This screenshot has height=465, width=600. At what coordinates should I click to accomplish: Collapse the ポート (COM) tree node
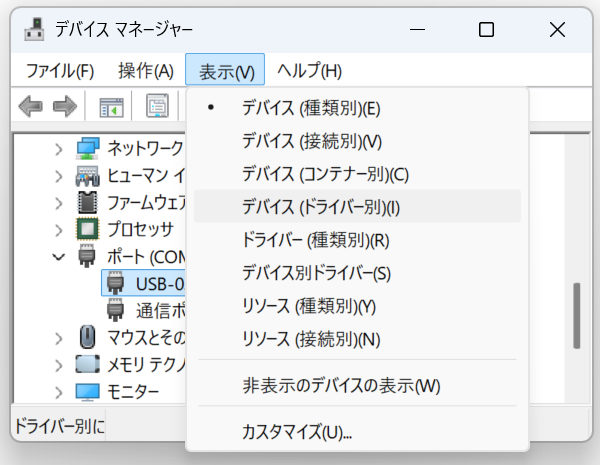[59, 257]
